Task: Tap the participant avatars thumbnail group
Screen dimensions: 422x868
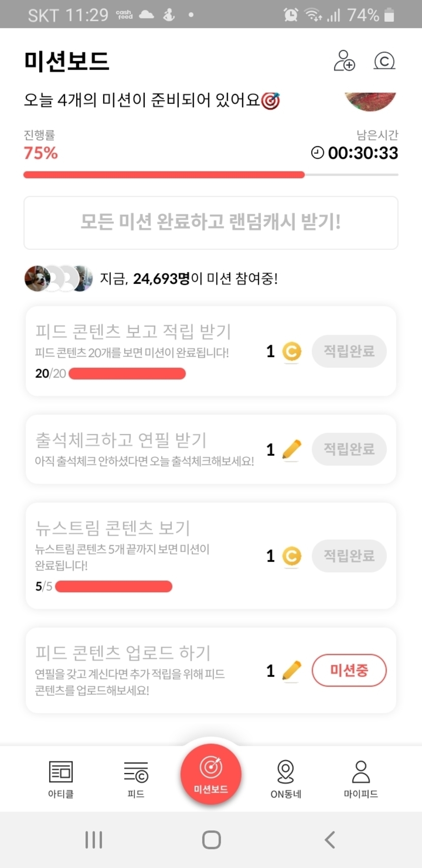Action: tap(58, 278)
